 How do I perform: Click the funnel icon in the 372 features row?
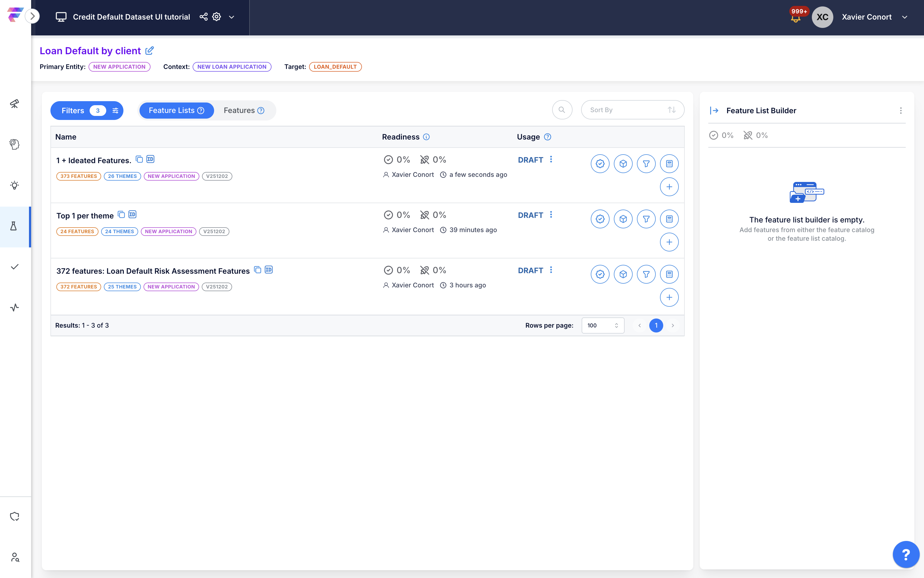(x=646, y=274)
